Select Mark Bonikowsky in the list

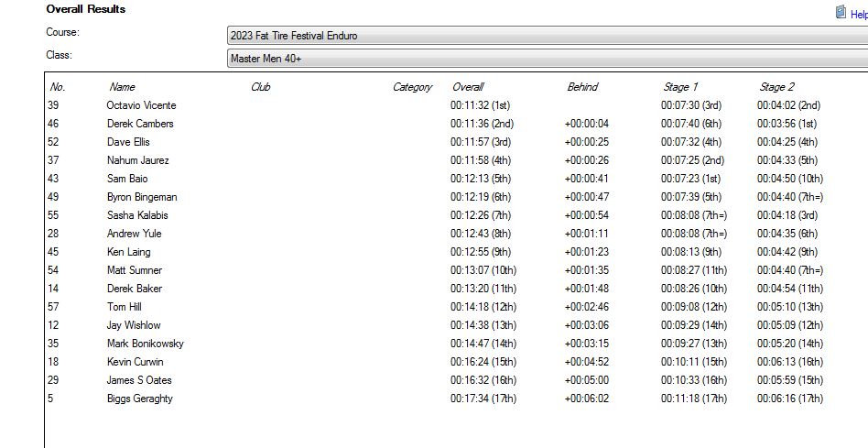pos(145,344)
